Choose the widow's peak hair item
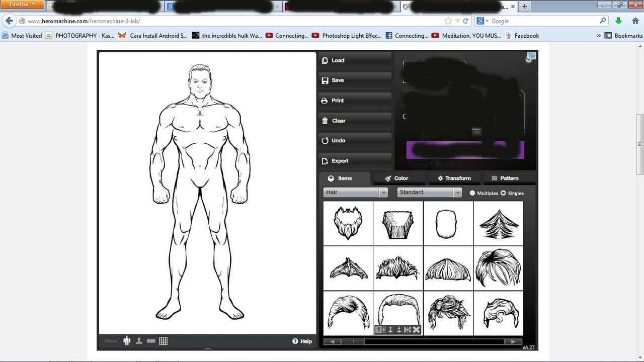The height and width of the screenshot is (362, 644). click(x=348, y=268)
